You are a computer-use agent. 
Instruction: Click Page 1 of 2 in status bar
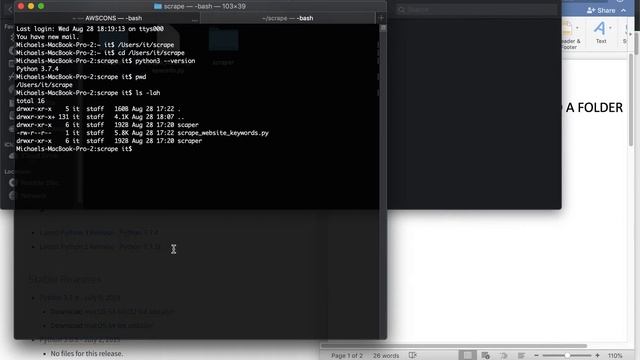[x=347, y=356]
